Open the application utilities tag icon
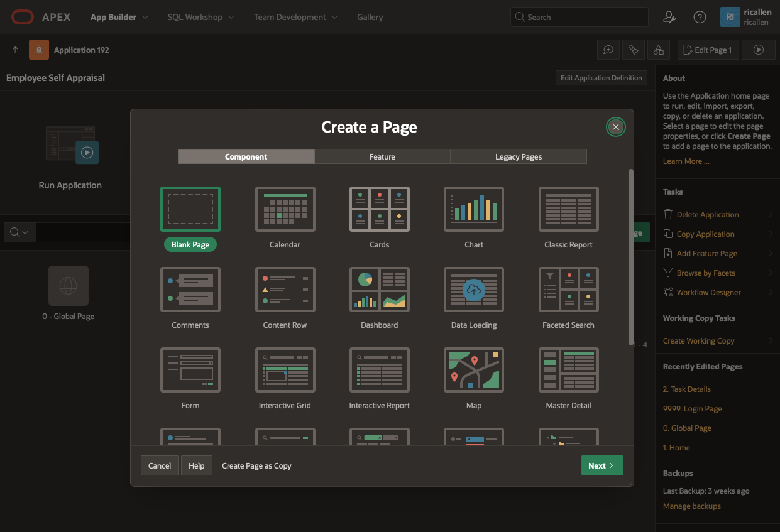The height and width of the screenshot is (532, 780). pos(634,50)
